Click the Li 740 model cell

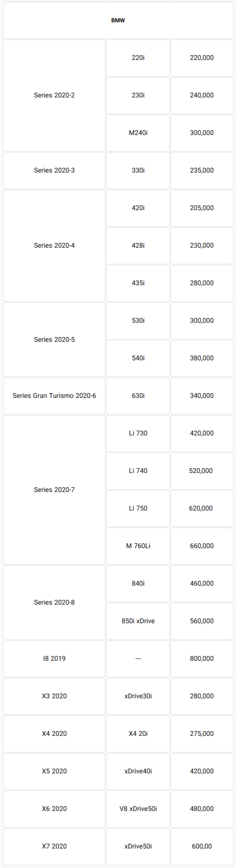click(138, 471)
